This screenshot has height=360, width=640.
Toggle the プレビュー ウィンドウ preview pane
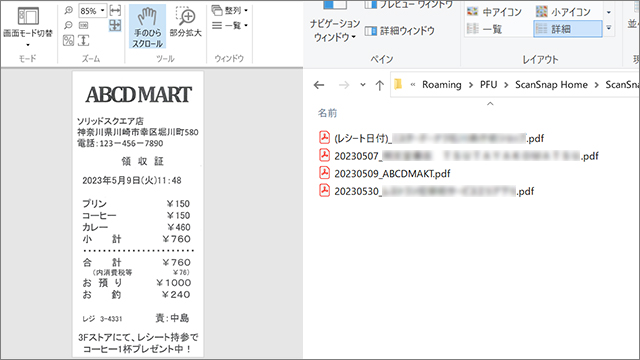pos(409,4)
